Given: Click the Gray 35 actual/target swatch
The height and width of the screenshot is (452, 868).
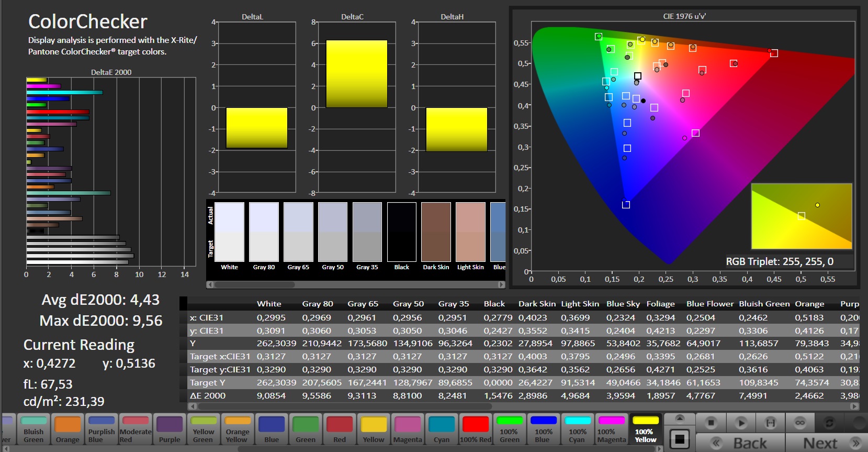Looking at the screenshot, I should click(x=367, y=232).
